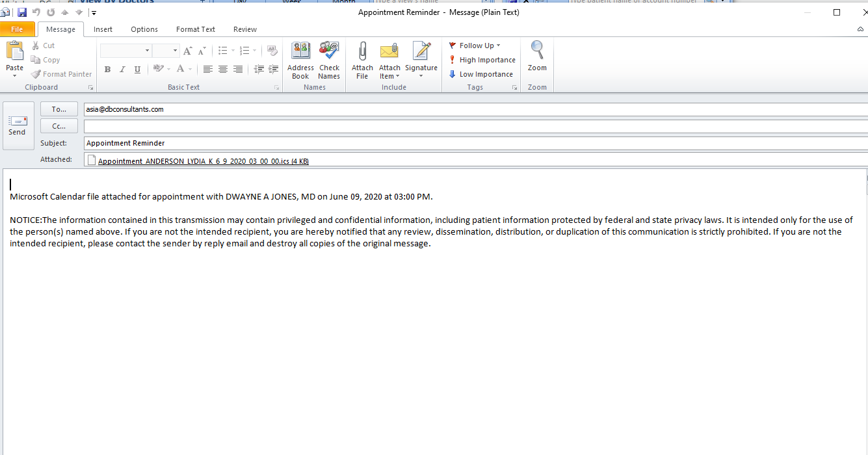Click the Numbering list icon

(x=244, y=50)
